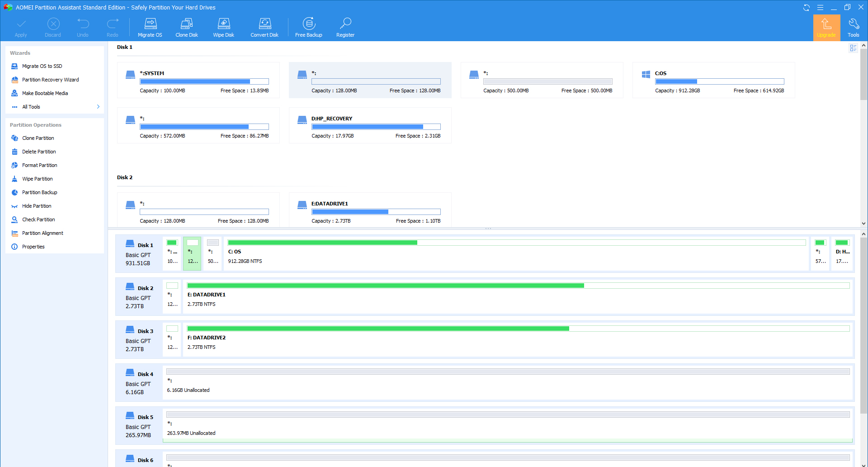The height and width of the screenshot is (467, 868).
Task: Click the D:HP_RECOVERY usage bar
Action: coord(376,127)
